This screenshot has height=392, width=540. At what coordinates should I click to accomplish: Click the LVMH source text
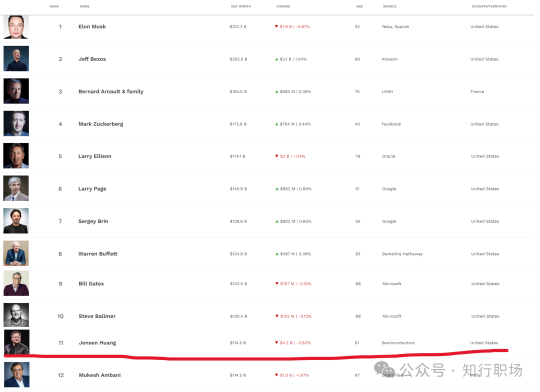click(x=387, y=91)
